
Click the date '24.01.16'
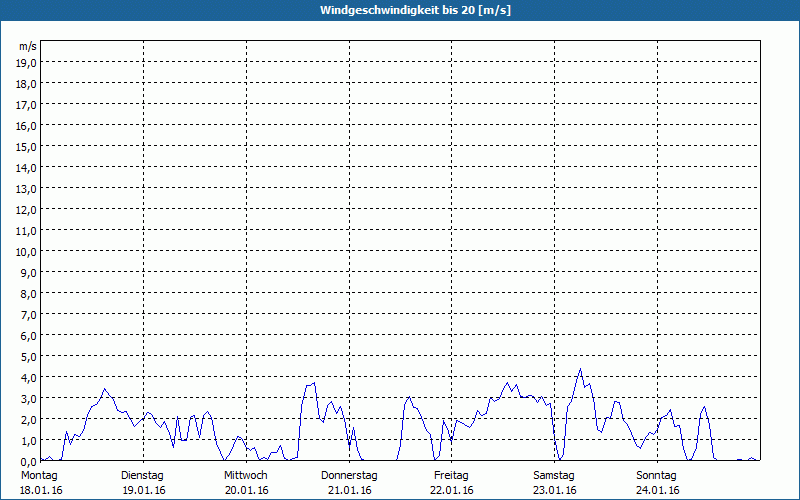658,491
